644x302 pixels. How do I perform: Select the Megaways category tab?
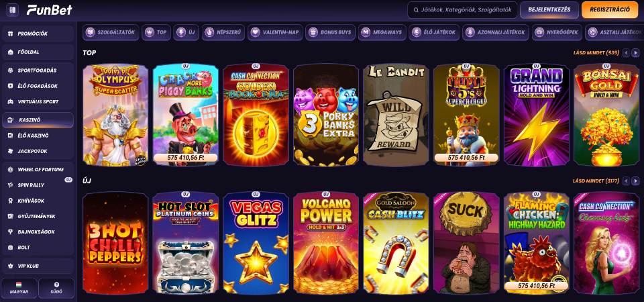(x=382, y=32)
